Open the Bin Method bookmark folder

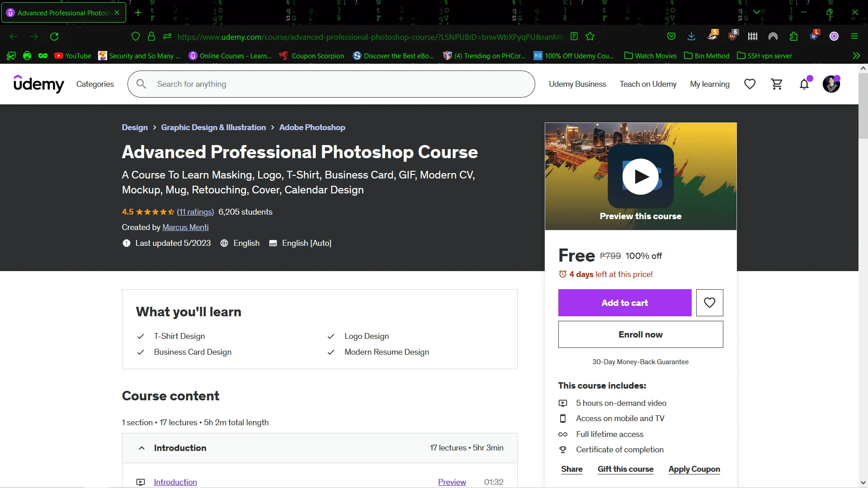pos(707,56)
